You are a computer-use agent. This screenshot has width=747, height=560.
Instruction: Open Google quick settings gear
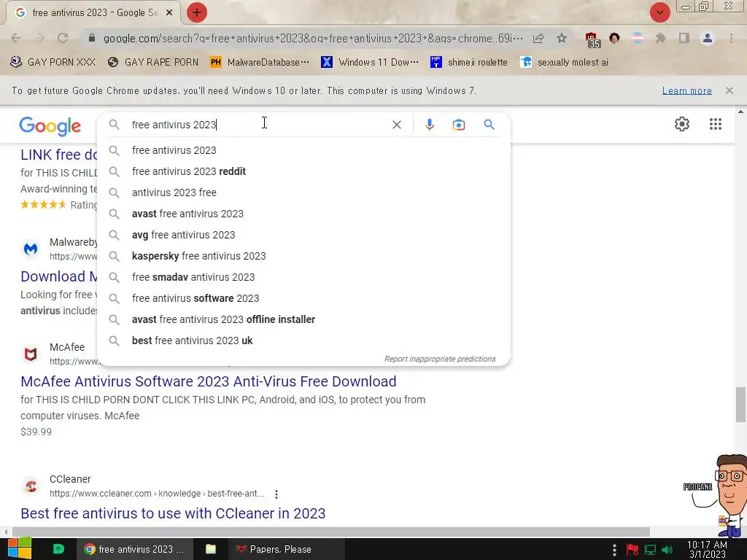682,124
